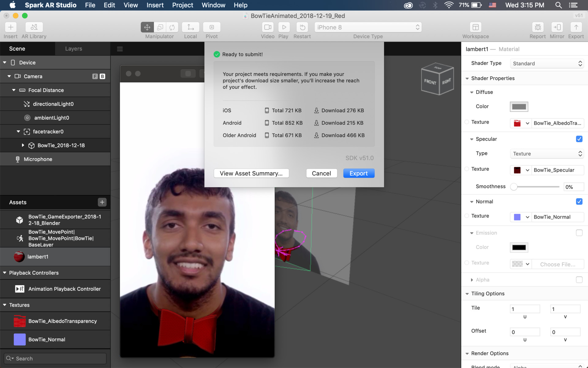588x368 pixels.
Task: Click the Normal Texture radio button
Action: click(x=467, y=216)
